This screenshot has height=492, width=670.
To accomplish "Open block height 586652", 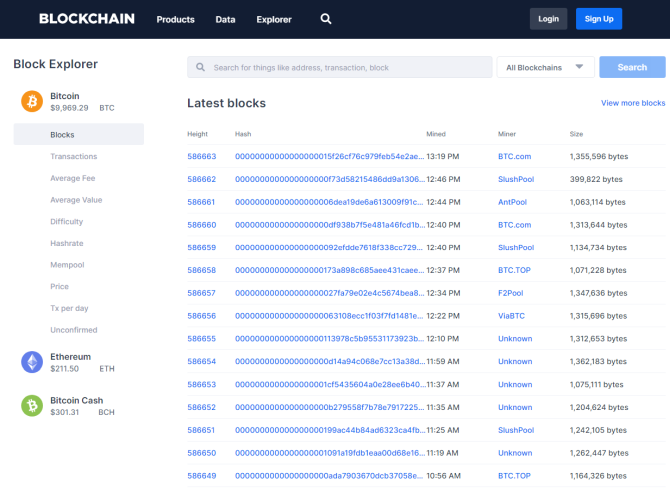I will (x=202, y=407).
